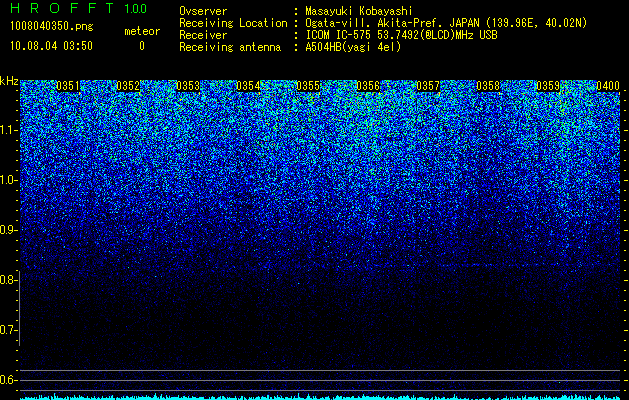Click the kHz axis unit label

[x=9, y=81]
